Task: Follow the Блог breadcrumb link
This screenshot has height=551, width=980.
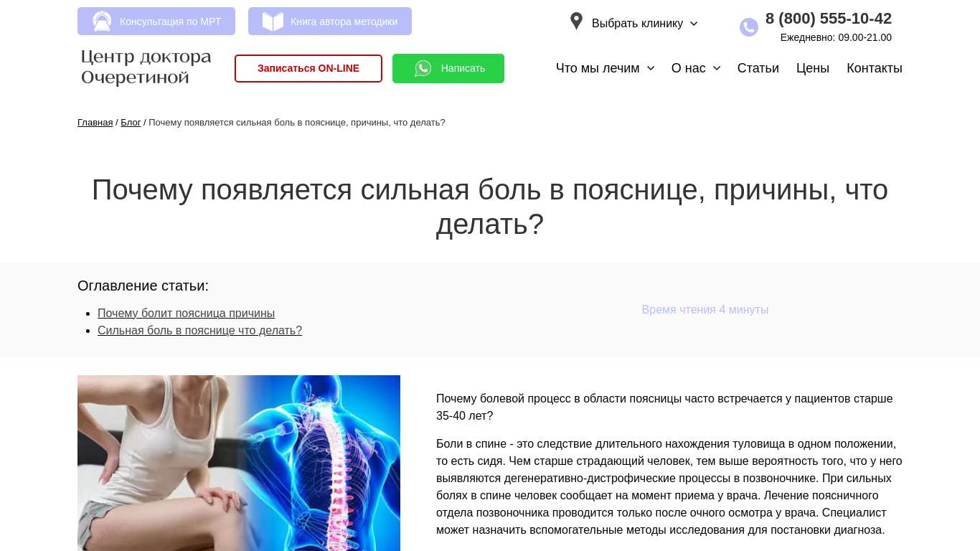Action: pyautogui.click(x=131, y=123)
